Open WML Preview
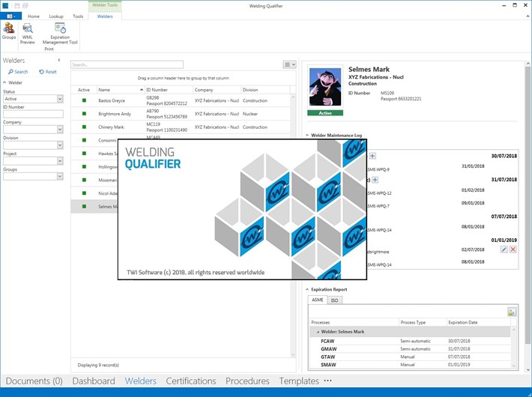This screenshot has width=532, height=397. pyautogui.click(x=28, y=34)
